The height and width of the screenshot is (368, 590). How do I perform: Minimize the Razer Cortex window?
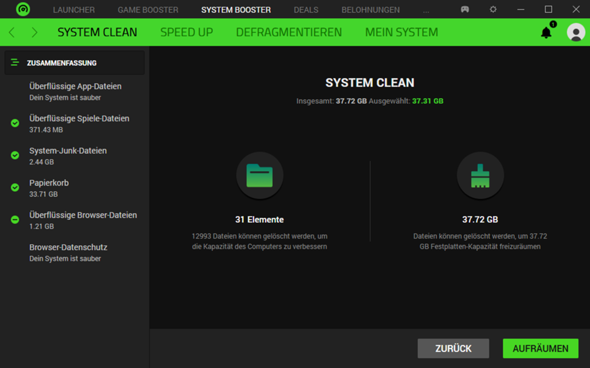coord(521,9)
